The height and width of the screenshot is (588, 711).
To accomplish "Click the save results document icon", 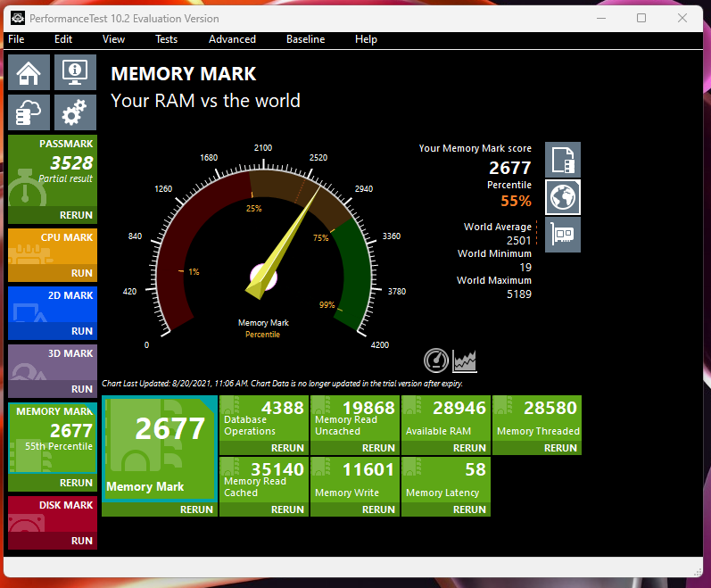I will 563,160.
